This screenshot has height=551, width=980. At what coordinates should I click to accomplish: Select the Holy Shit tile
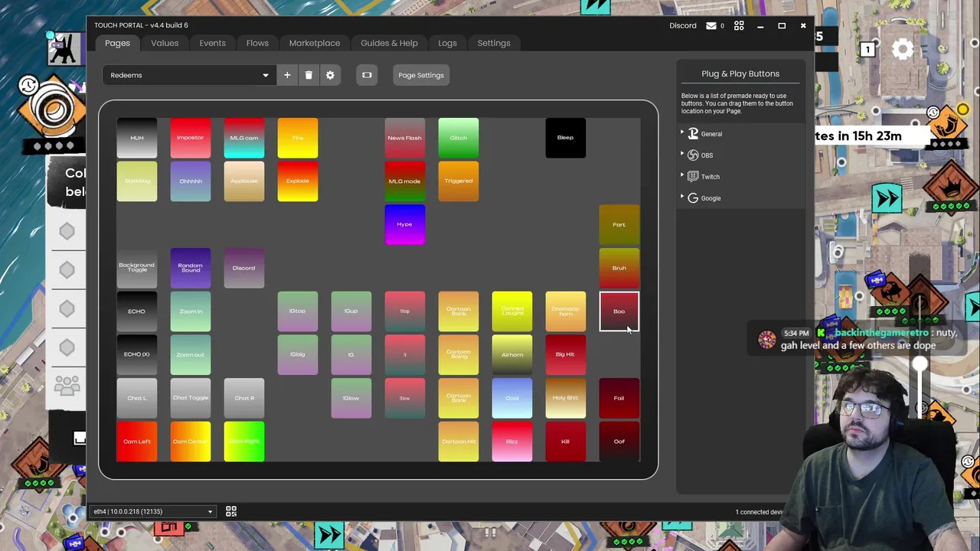click(x=566, y=398)
